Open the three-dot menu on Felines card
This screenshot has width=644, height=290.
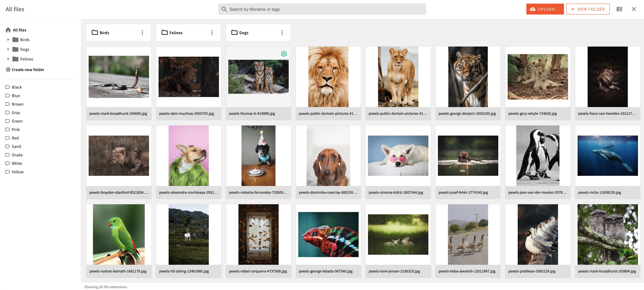[212, 32]
